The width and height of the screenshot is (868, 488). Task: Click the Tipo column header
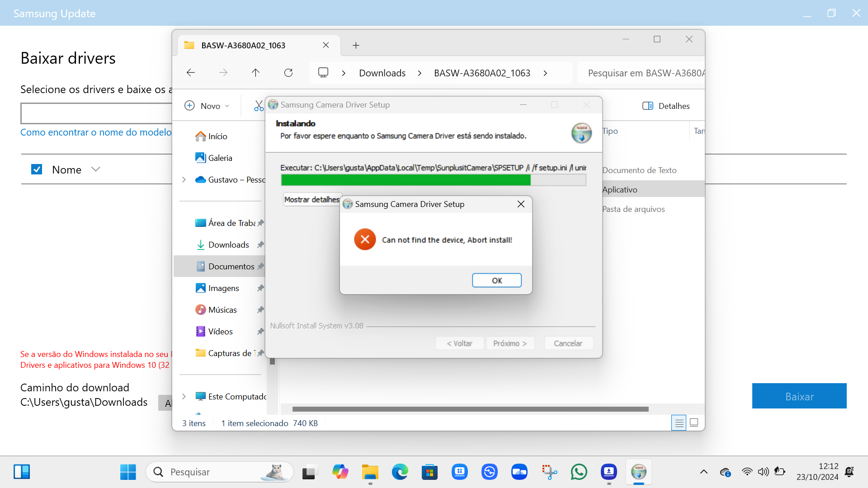click(610, 131)
